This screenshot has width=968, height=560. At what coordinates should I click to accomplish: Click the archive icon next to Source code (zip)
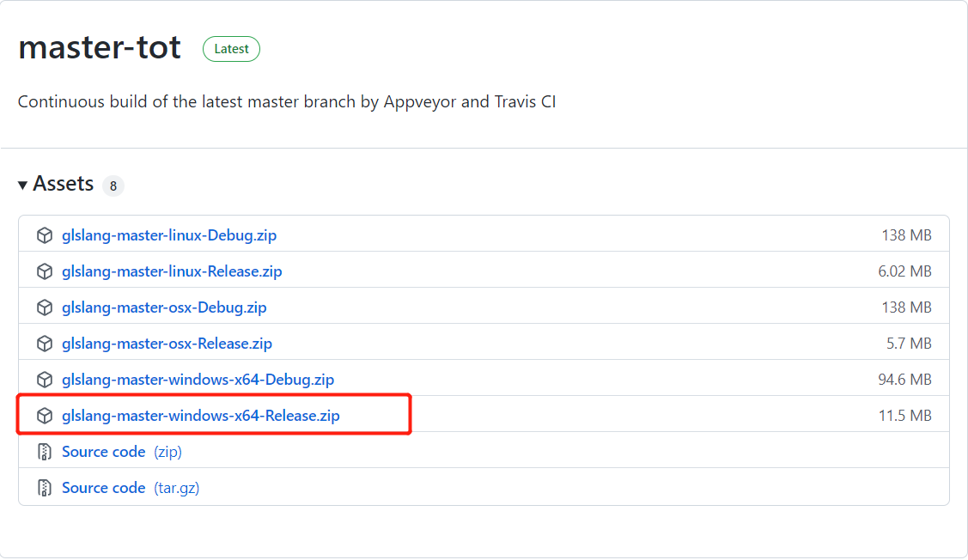coord(44,451)
